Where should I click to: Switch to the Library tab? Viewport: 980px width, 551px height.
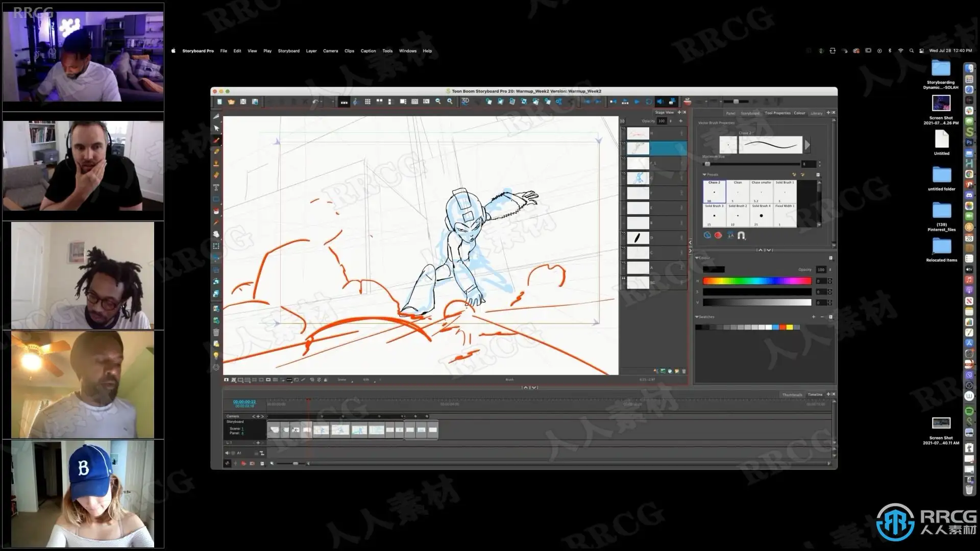(816, 113)
